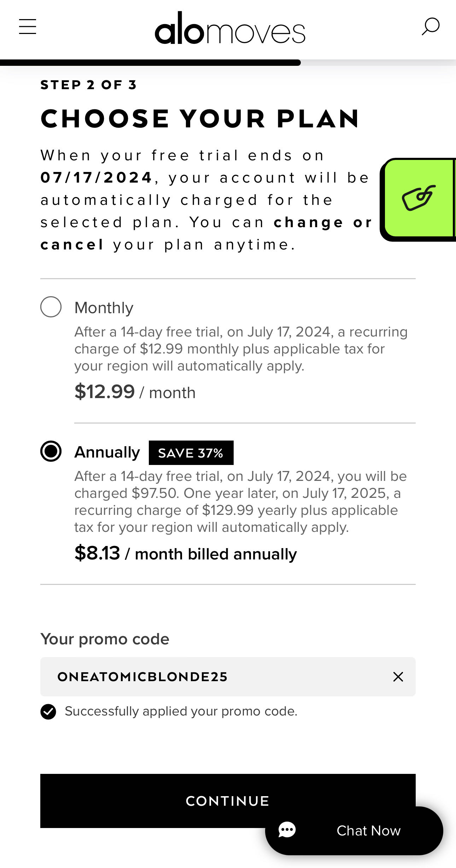The width and height of the screenshot is (456, 868).
Task: Tap the $8.13 / month billed annually price
Action: click(186, 553)
